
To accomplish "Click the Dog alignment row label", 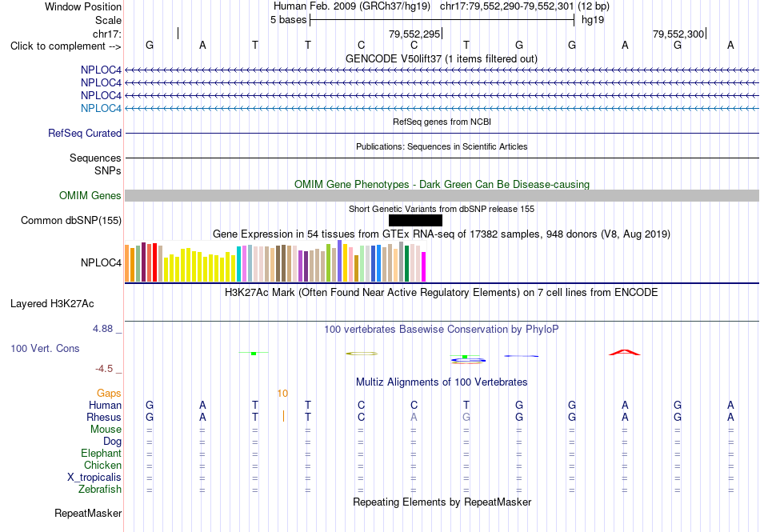I will (112, 442).
